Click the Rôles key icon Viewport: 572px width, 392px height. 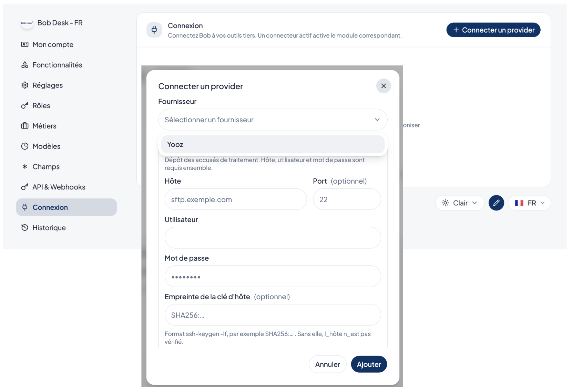tap(25, 105)
